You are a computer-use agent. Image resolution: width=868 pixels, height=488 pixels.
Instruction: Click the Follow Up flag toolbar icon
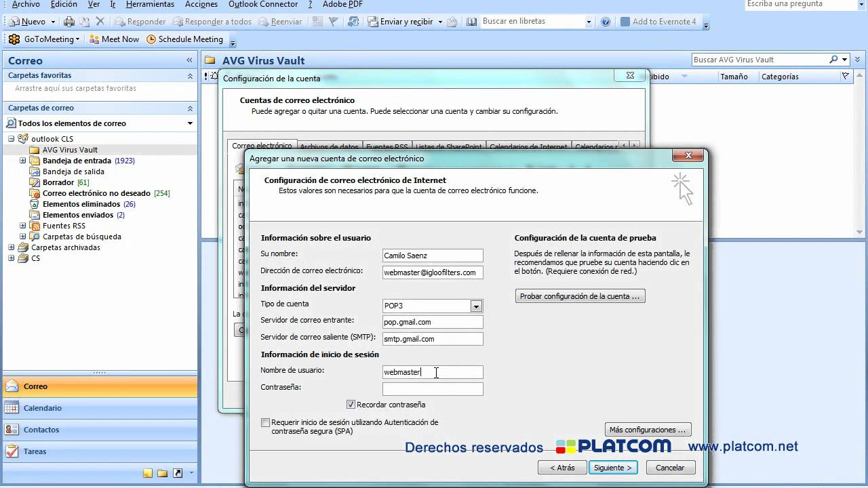pos(334,22)
